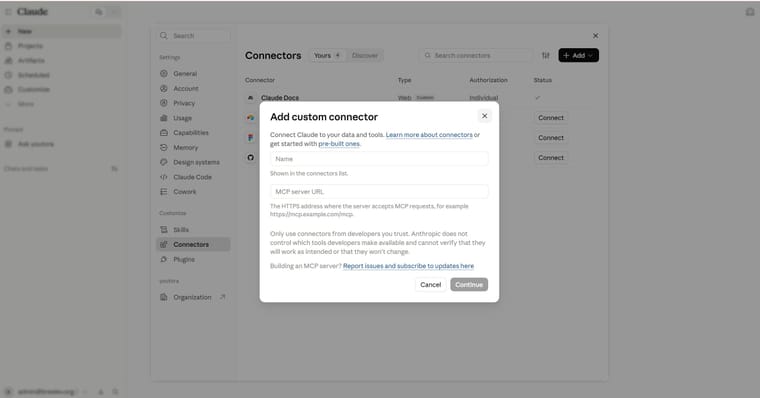760x398 pixels.
Task: Click Connect for the Figma connector
Action: click(x=551, y=138)
